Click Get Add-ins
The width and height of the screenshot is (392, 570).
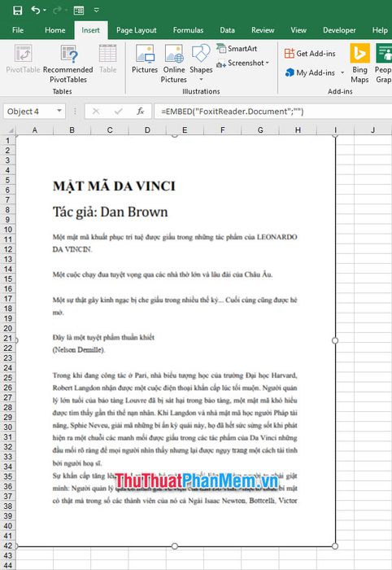[310, 54]
